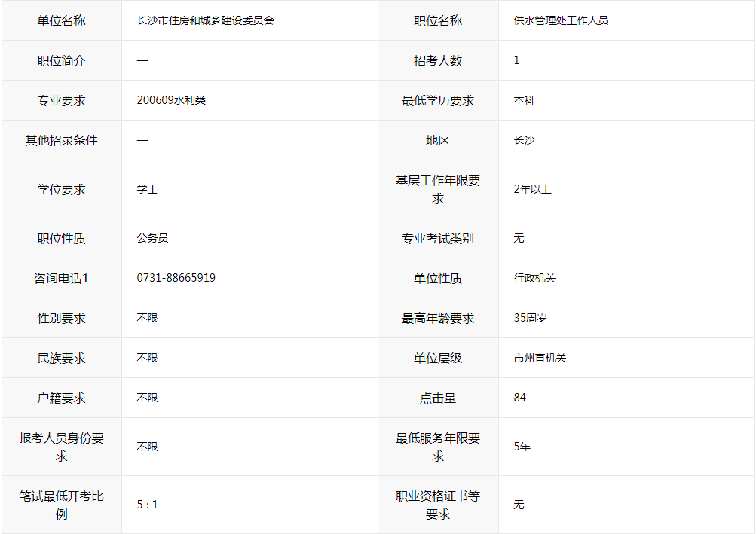This screenshot has height=534, width=756.
Task: Click 无 in the 职业资格证书等要求 row
Action: (519, 505)
